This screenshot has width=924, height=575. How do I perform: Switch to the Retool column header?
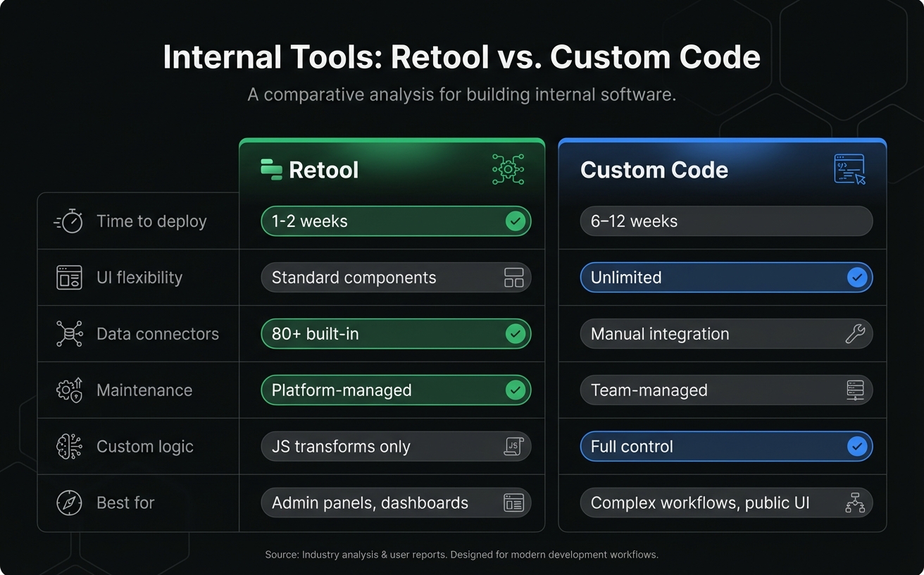pos(323,169)
